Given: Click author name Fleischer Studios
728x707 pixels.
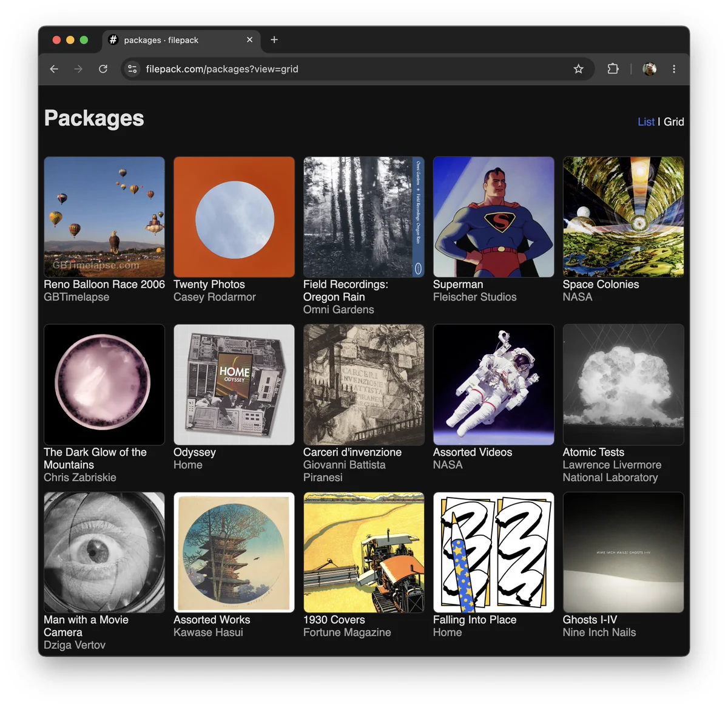Looking at the screenshot, I should tap(475, 297).
